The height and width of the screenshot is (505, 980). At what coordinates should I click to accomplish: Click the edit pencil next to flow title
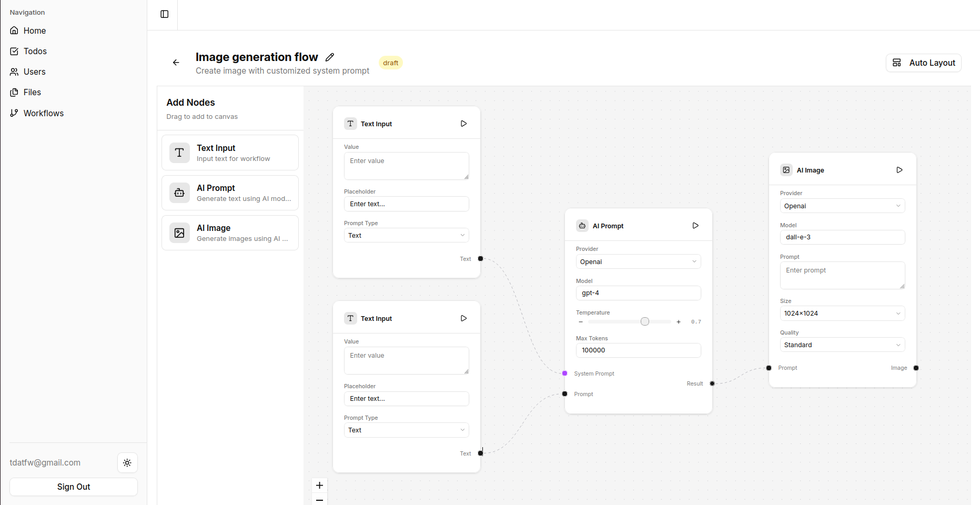(330, 57)
